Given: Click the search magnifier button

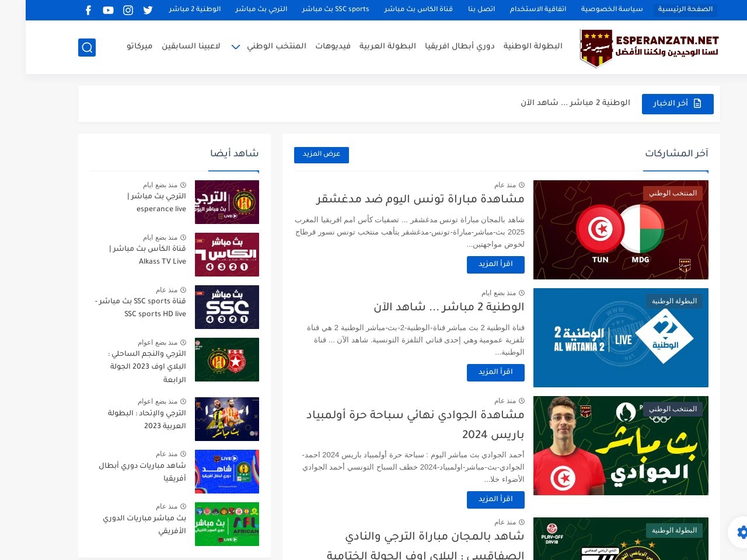Looking at the screenshot, I should coord(87,47).
